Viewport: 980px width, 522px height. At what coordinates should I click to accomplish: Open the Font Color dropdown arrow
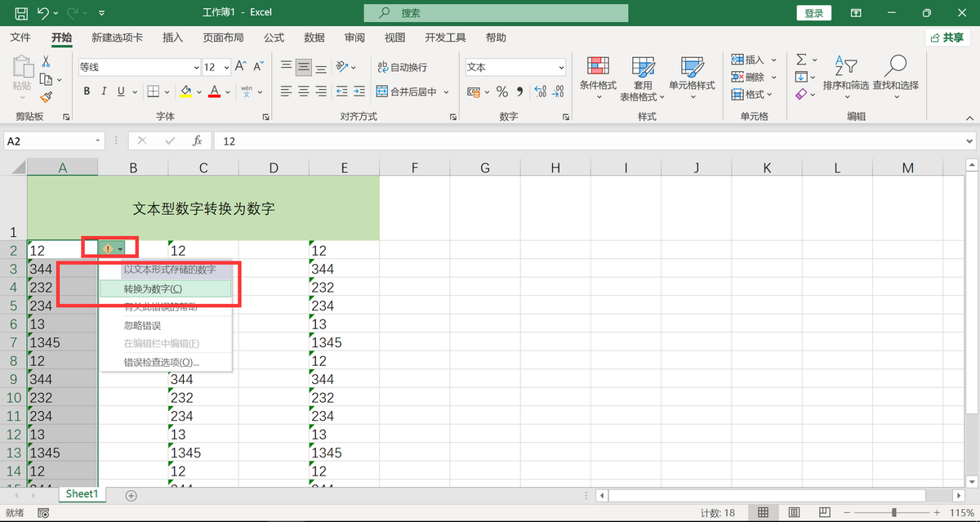pyautogui.click(x=228, y=91)
